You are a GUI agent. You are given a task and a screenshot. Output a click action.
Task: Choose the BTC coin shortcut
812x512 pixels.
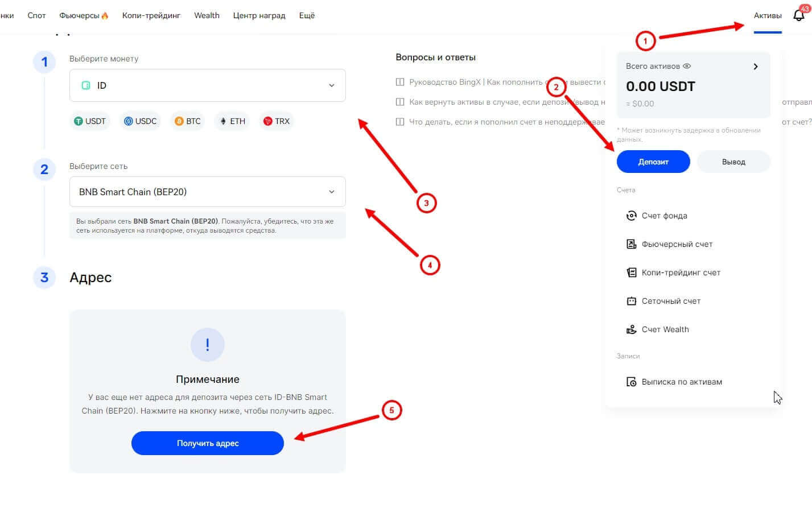187,121
